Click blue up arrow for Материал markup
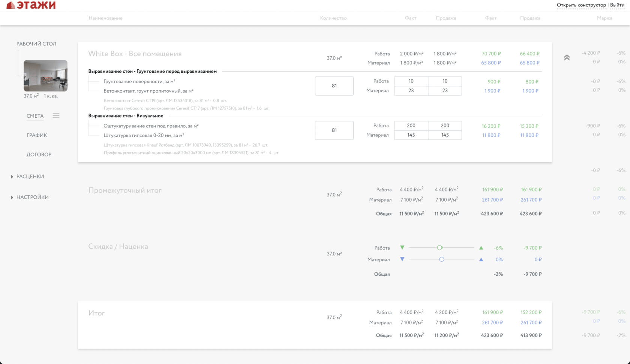 click(x=481, y=259)
